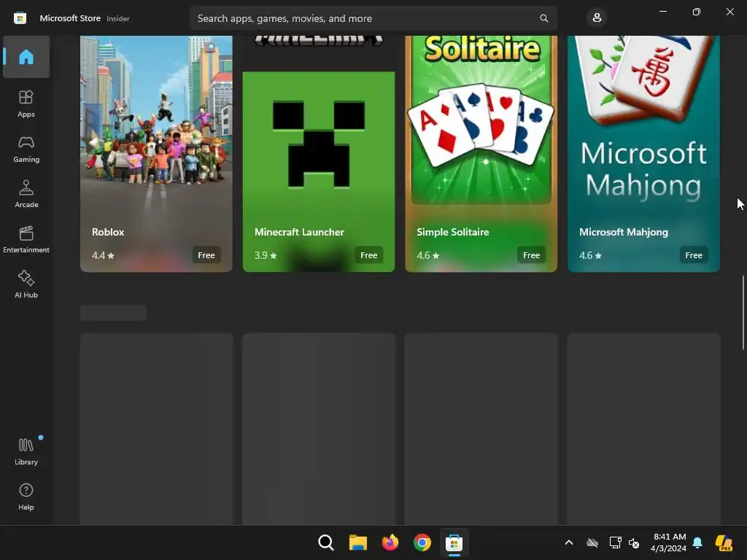This screenshot has height=560, width=747.
Task: Click the Minecraft Launcher 3.9 rating
Action: click(266, 256)
